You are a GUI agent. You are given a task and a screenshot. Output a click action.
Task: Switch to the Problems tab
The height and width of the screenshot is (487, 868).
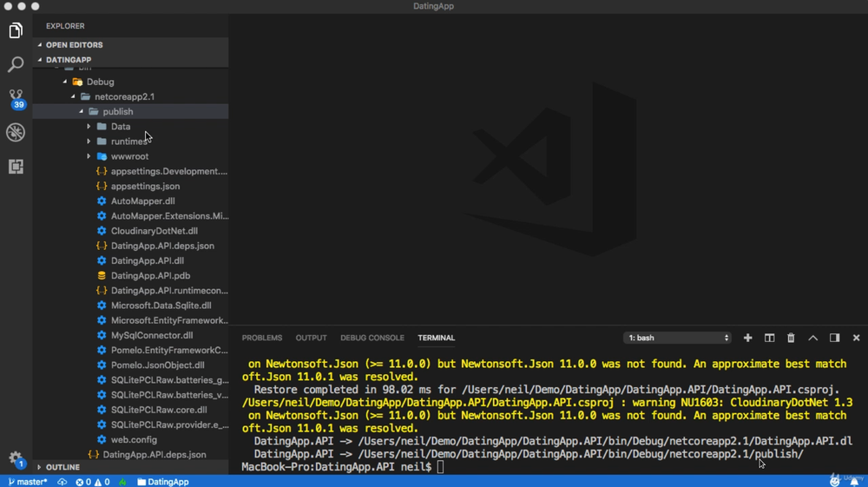click(x=262, y=338)
